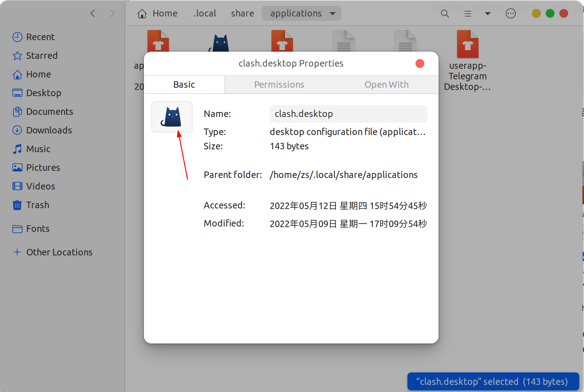Open the three-dot menu in toolbar

(510, 13)
